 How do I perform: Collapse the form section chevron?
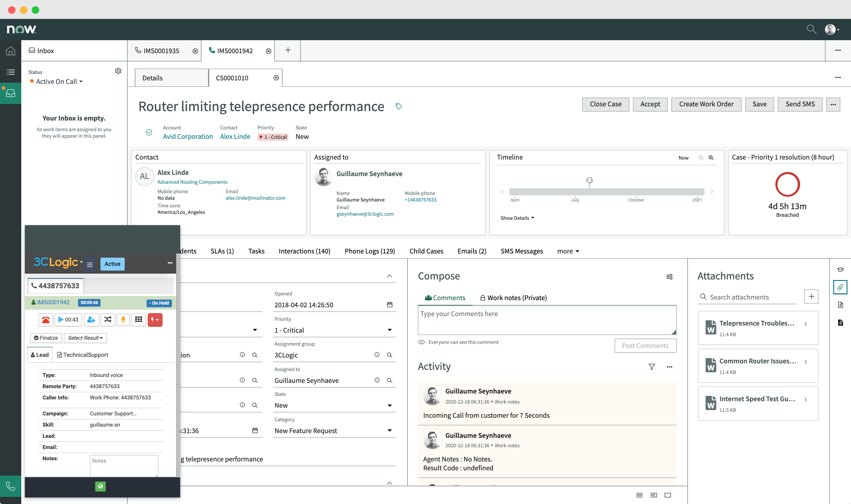point(389,276)
